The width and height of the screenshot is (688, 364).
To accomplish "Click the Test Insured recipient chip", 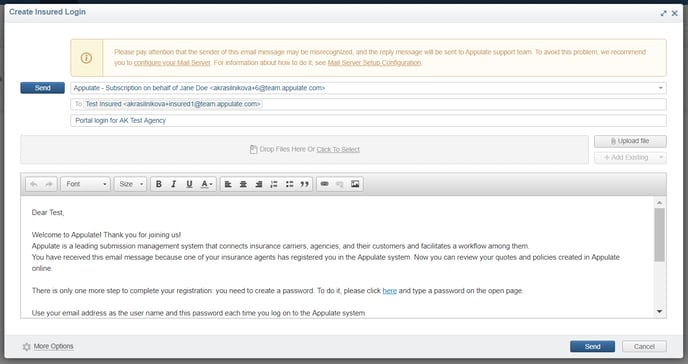I will (173, 104).
